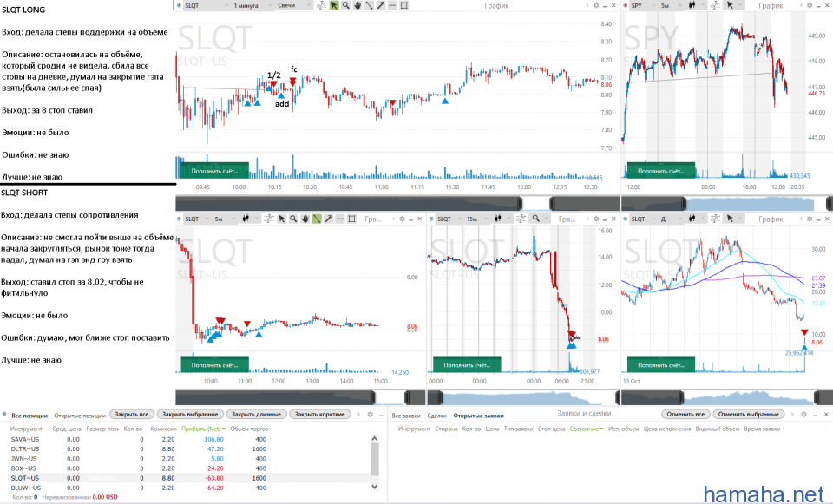Pick the trend line drawing tool in 1-minute chart
The width and height of the screenshot is (833, 504).
coord(369,5)
